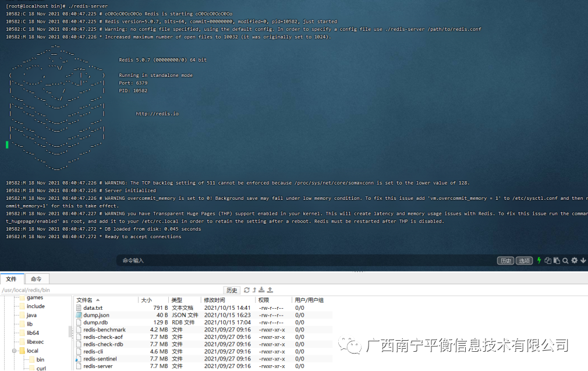Click the download file icon
The width and height of the screenshot is (588, 371).
click(x=262, y=290)
